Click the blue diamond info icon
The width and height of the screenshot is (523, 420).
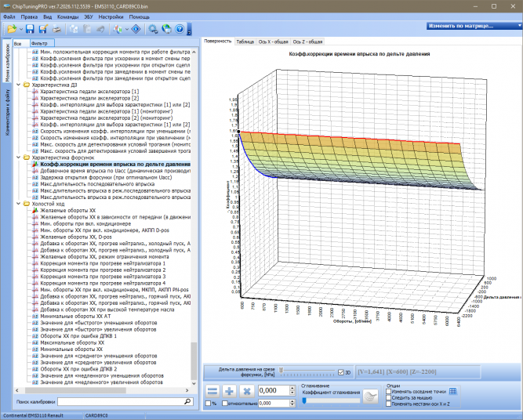click(x=136, y=29)
